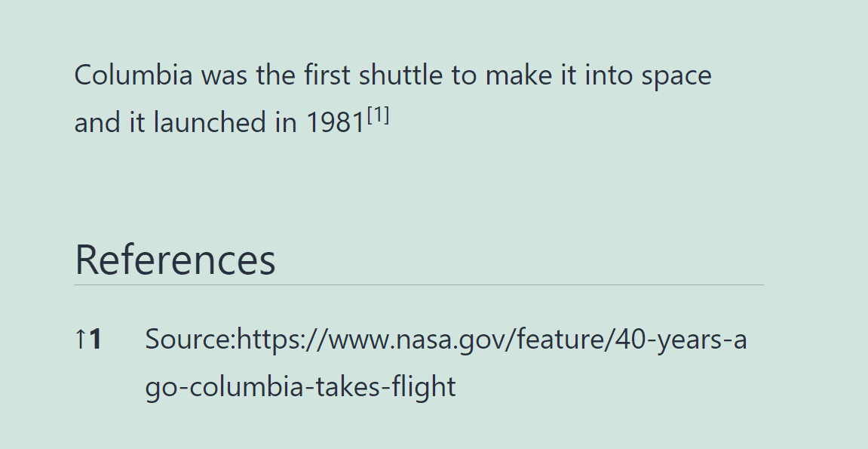Click "40-years-a" at the URL line end
This screenshot has height=449, width=868.
pyautogui.click(x=681, y=340)
